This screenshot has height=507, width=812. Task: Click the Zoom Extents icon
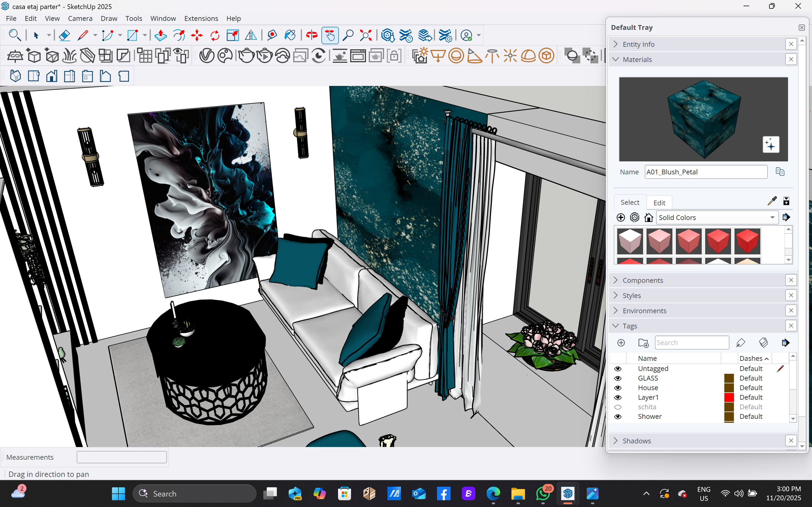366,35
